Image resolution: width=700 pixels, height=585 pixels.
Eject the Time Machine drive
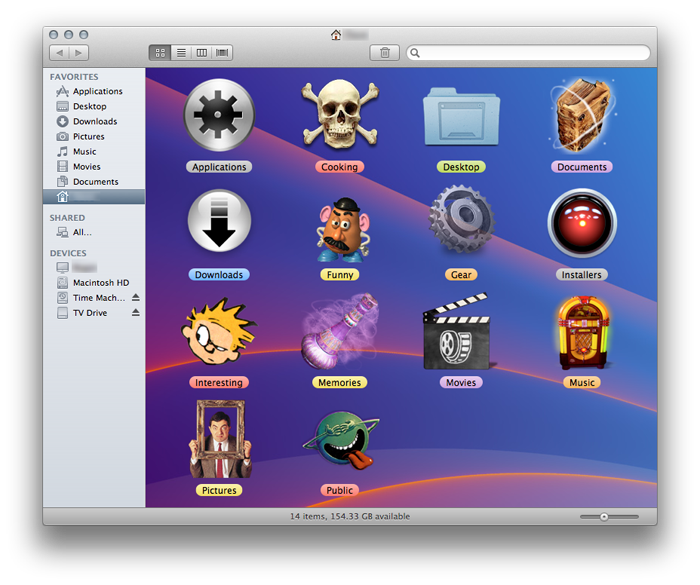tap(136, 297)
